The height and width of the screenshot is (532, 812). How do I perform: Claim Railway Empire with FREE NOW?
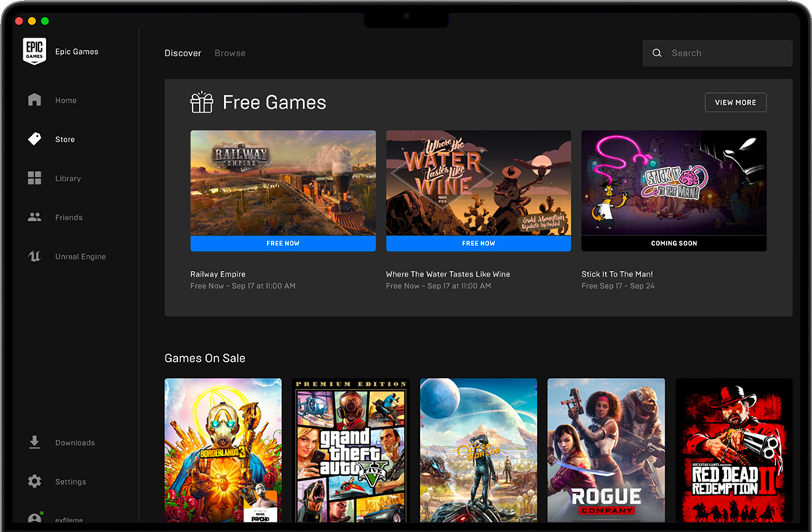point(283,243)
